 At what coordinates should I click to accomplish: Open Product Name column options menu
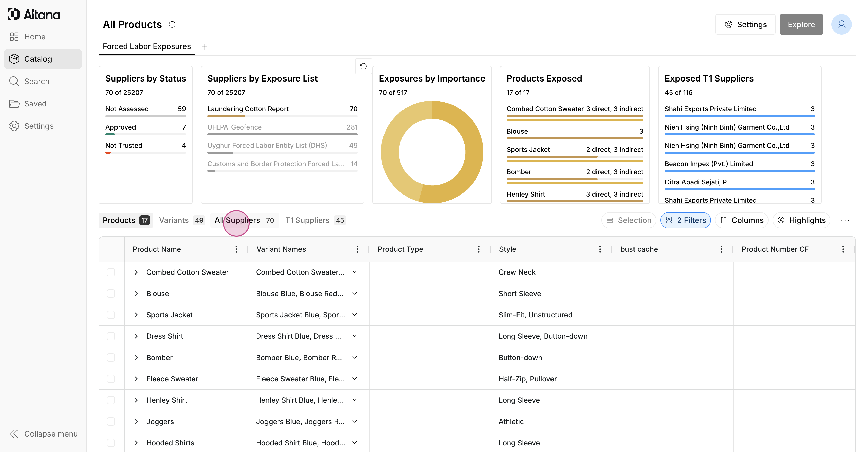(236, 249)
